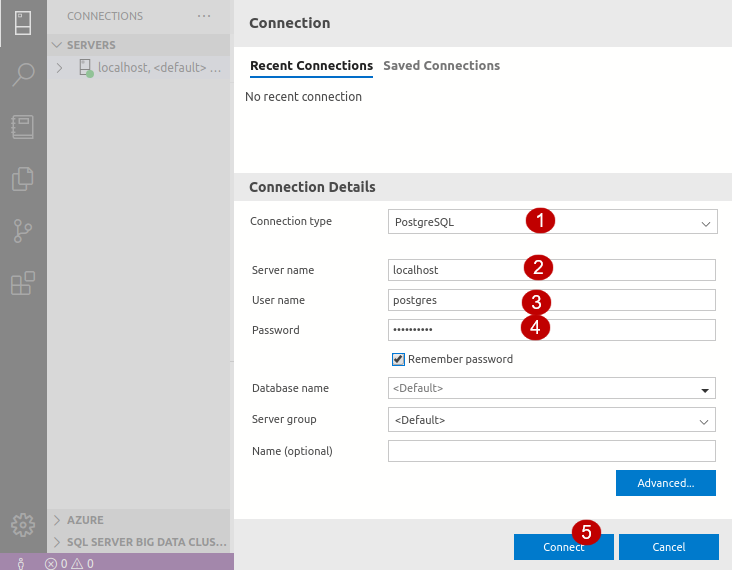Screen dimensions: 732x570
Task: Expand the Azure section
Action: [x=58, y=520]
